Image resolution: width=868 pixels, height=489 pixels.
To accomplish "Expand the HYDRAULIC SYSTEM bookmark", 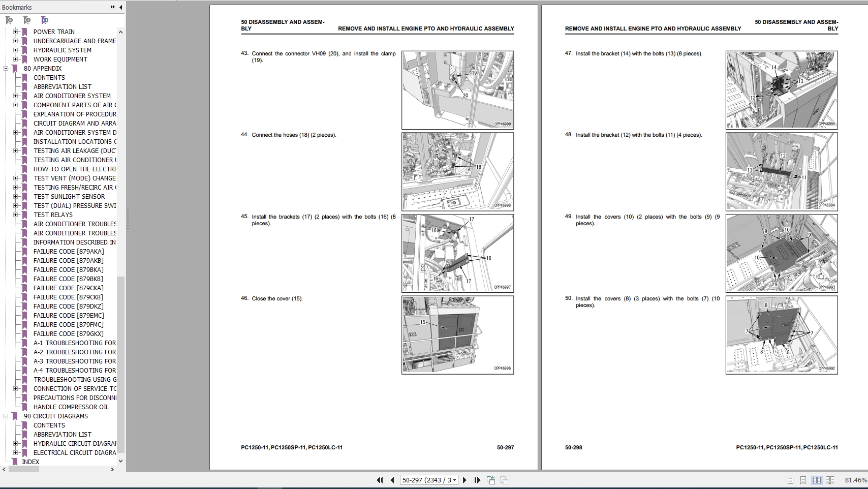I will coord(15,50).
